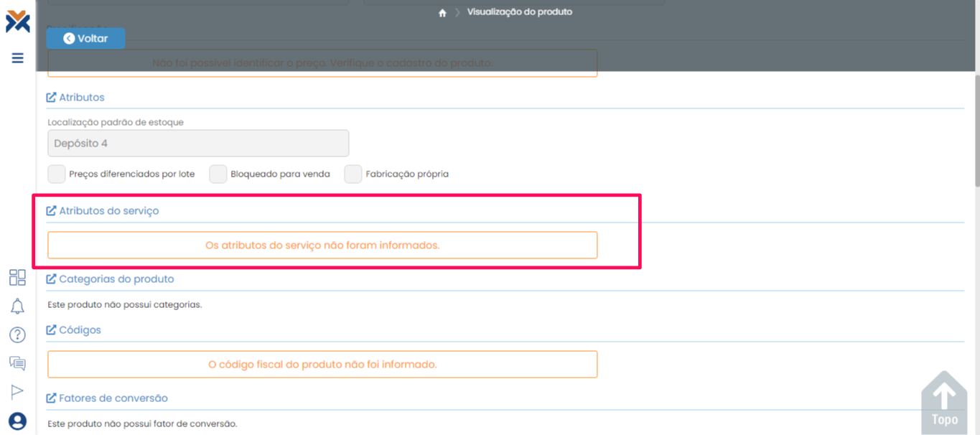Click the Localização padrão de estoque field
Viewport: 980px width, 435px height.
198,144
